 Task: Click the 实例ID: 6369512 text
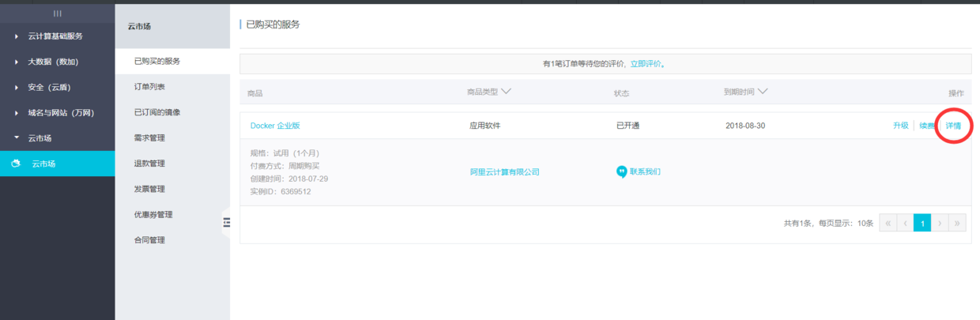281,191
